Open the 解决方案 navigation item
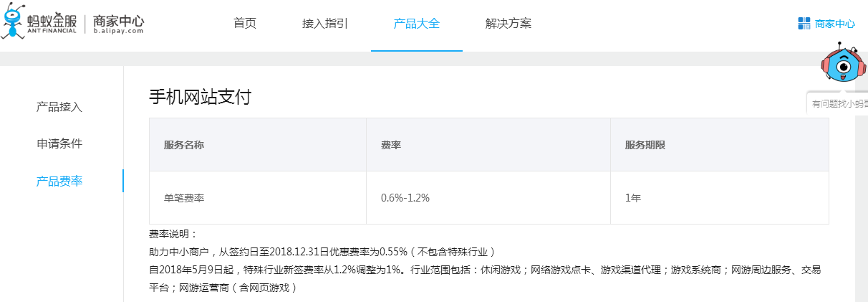The width and height of the screenshot is (868, 302). (508, 23)
